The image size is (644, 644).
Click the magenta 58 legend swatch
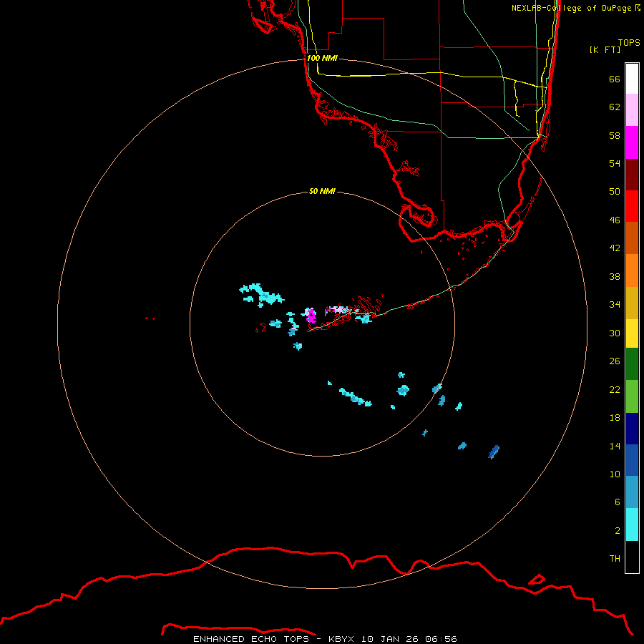coord(632,142)
